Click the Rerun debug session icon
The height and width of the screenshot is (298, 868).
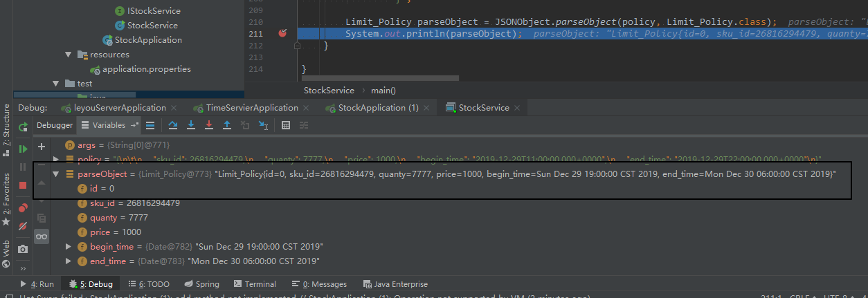(23, 127)
